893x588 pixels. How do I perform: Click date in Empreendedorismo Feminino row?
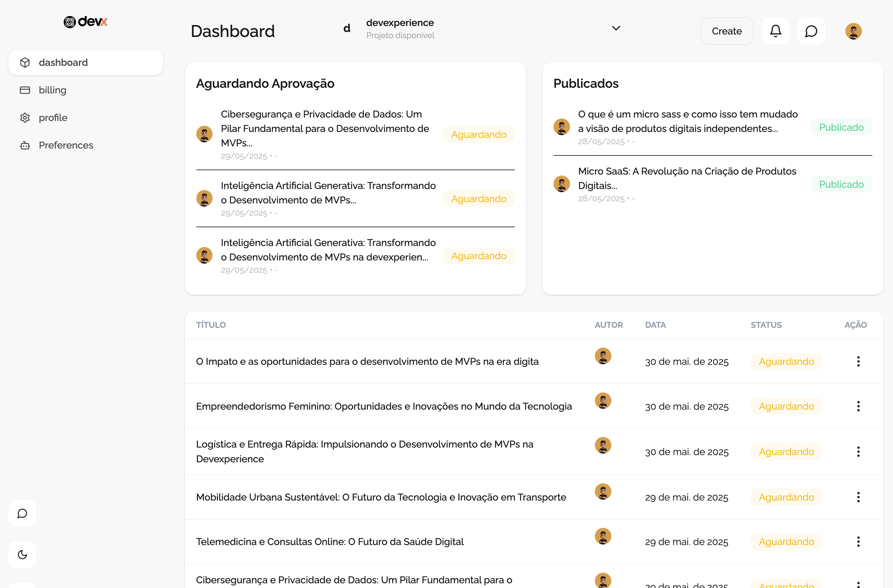tap(687, 407)
